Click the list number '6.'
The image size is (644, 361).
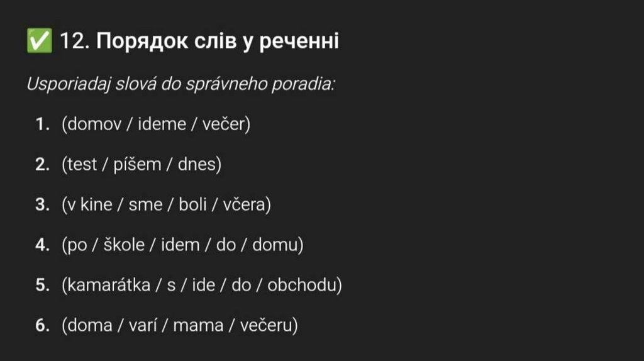[x=43, y=326]
